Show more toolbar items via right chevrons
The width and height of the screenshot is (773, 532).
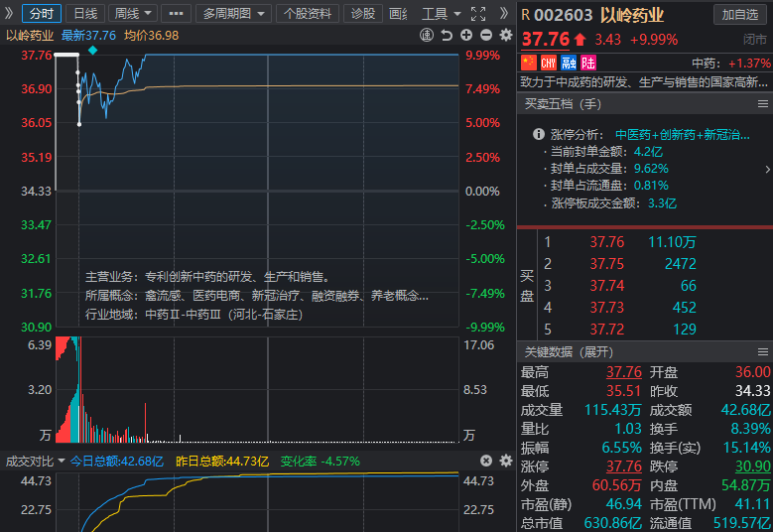(504, 13)
